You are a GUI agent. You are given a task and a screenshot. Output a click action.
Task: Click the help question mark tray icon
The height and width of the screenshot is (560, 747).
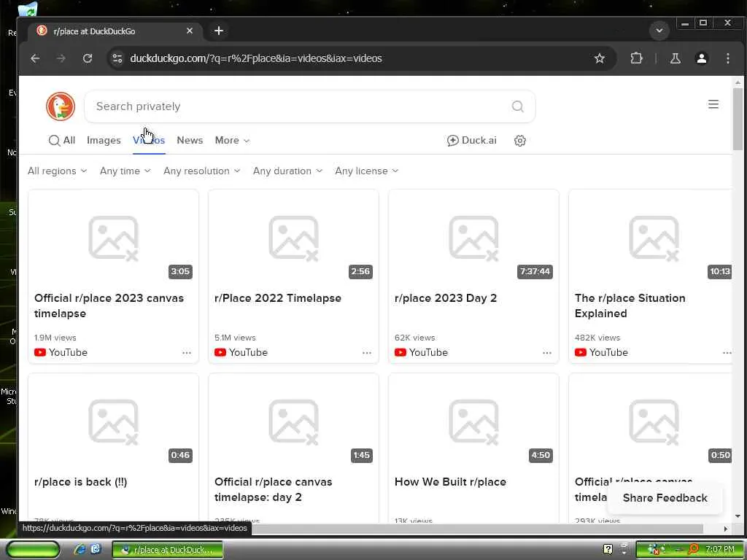click(608, 549)
